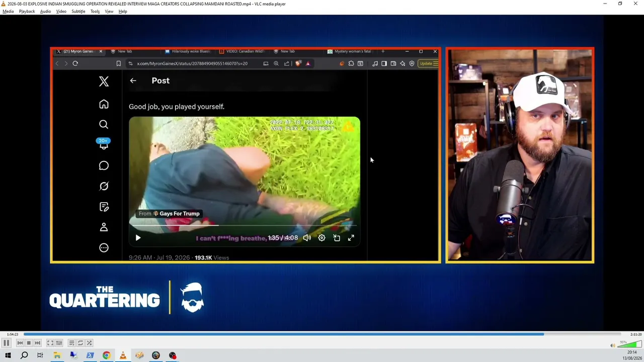Screen dimensions: 644x362
Task: Open the Subtitle menu
Action: 78,11
